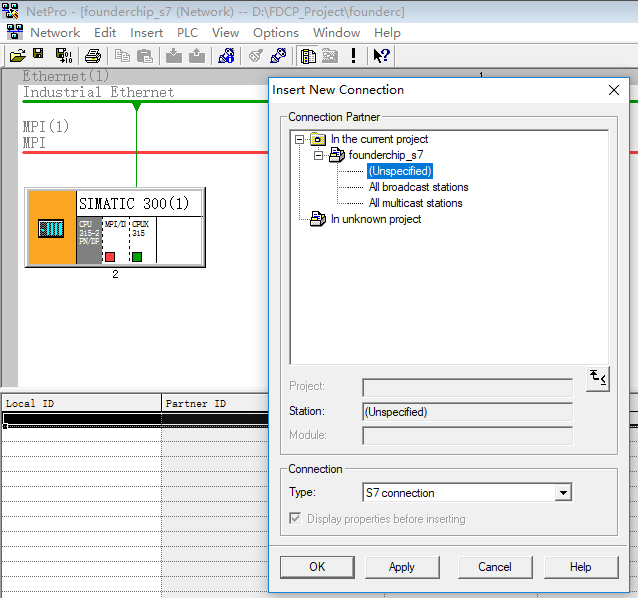
Task: Open the PLC menu
Action: 188,33
